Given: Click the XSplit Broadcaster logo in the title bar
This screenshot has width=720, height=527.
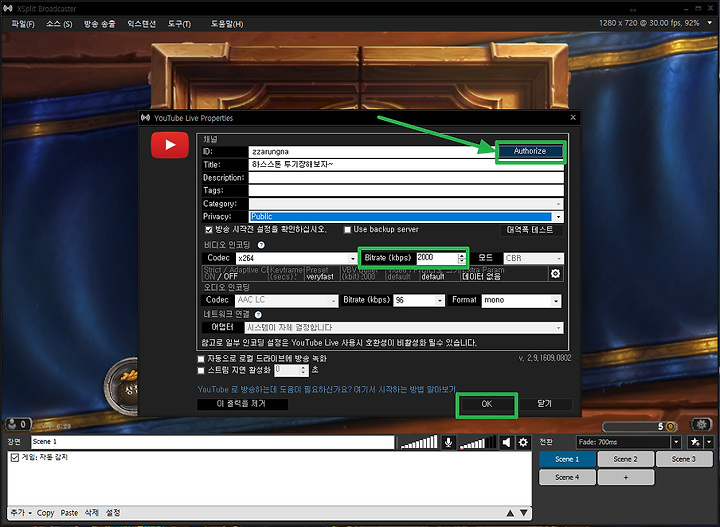Looking at the screenshot, I should (7, 8).
